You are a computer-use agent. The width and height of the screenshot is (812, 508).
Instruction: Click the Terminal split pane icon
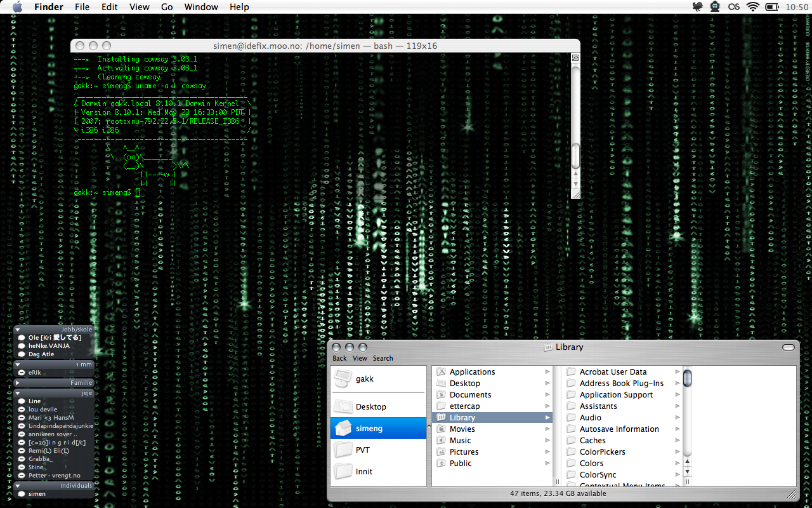tap(575, 57)
